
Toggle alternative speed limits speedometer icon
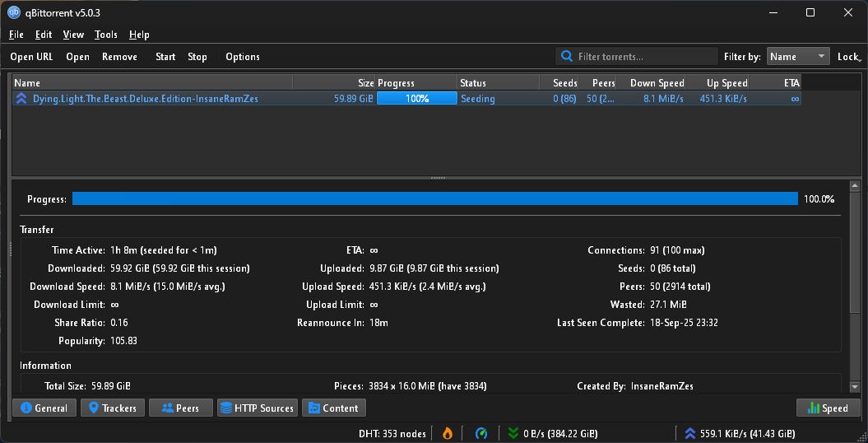[x=481, y=434]
